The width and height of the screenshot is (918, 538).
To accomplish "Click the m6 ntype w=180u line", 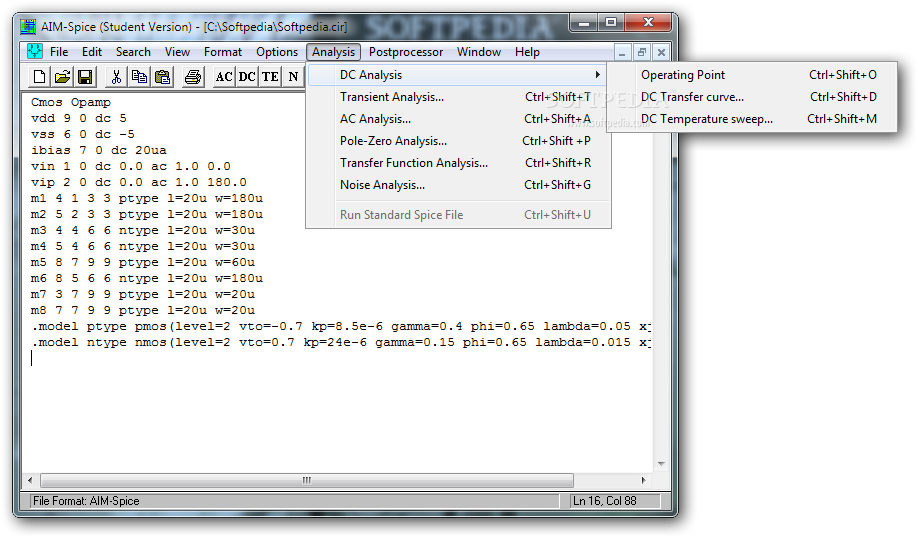I will [x=146, y=278].
